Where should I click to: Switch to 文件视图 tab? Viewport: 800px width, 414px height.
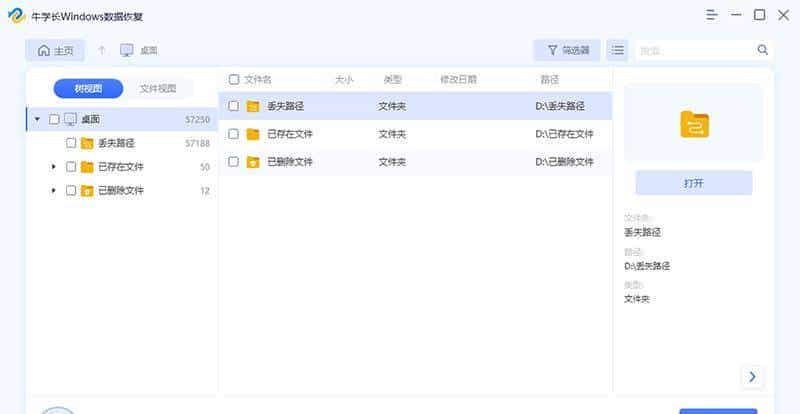pos(158,88)
